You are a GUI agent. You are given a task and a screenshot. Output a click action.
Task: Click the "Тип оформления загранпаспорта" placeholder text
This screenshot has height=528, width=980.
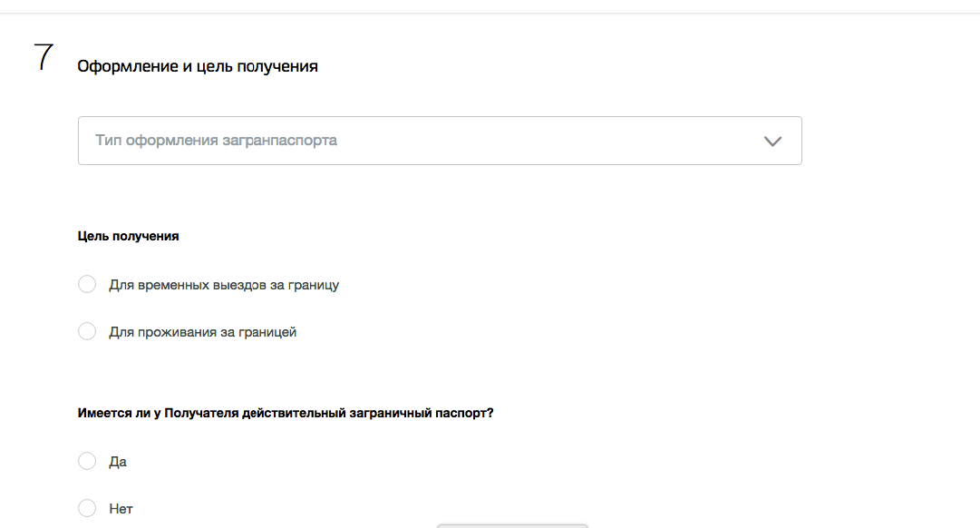coord(216,141)
